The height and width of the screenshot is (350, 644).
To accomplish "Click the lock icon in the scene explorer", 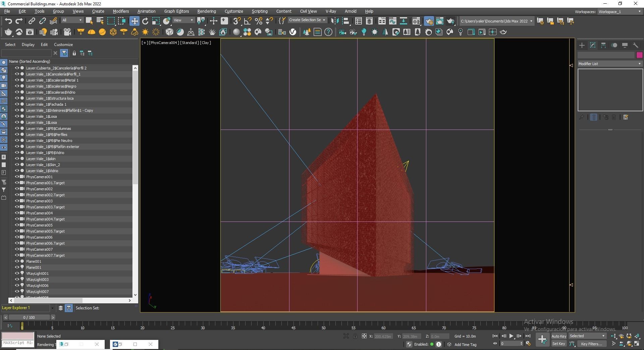I will [74, 53].
